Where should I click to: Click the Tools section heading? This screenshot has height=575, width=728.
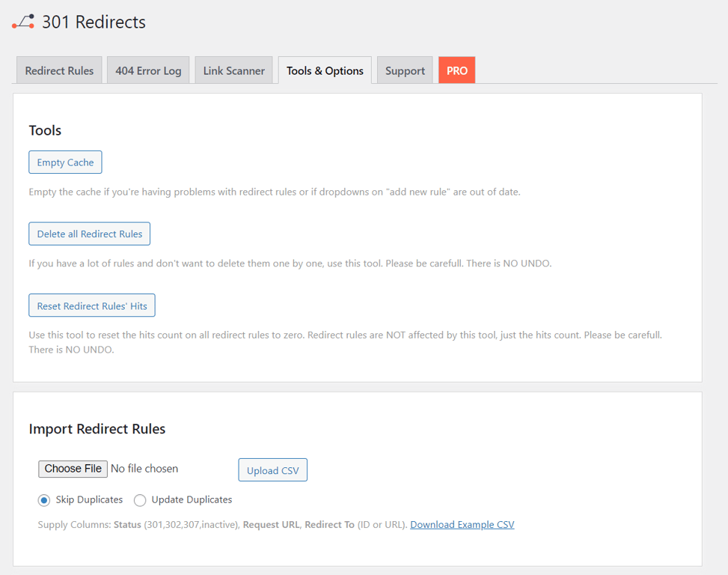click(44, 130)
